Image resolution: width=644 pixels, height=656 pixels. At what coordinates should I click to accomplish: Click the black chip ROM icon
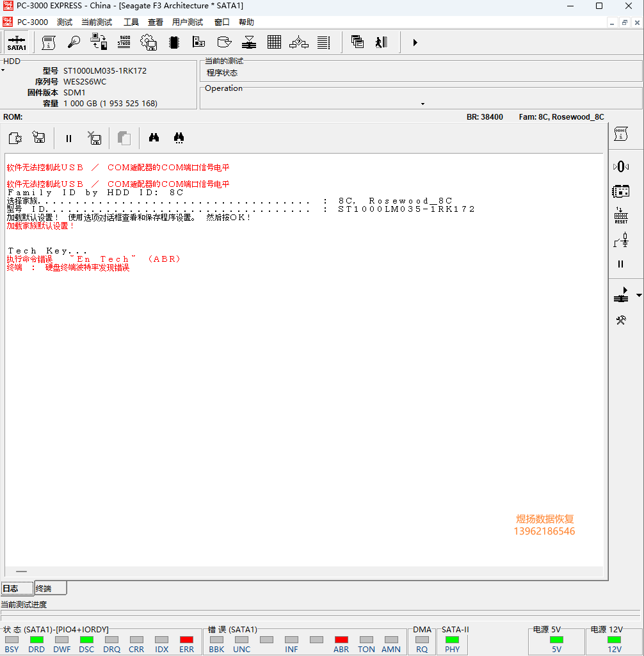click(x=174, y=42)
